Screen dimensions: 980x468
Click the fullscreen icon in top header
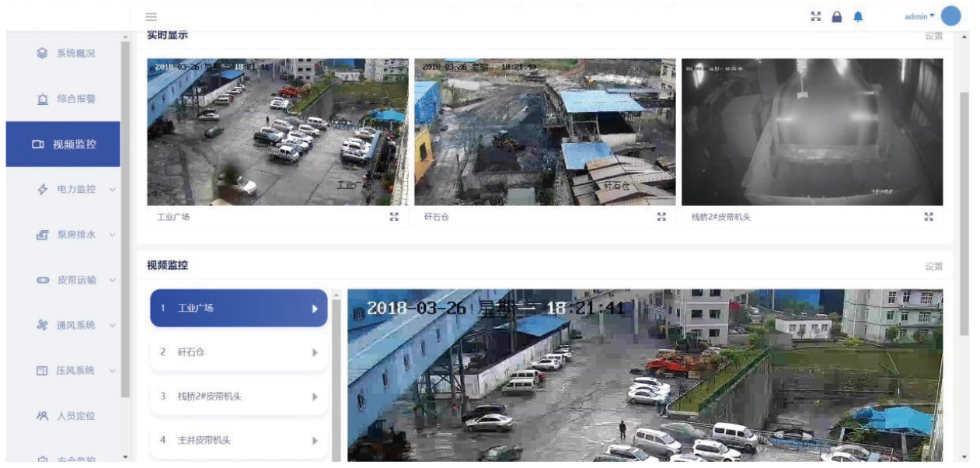(x=816, y=17)
